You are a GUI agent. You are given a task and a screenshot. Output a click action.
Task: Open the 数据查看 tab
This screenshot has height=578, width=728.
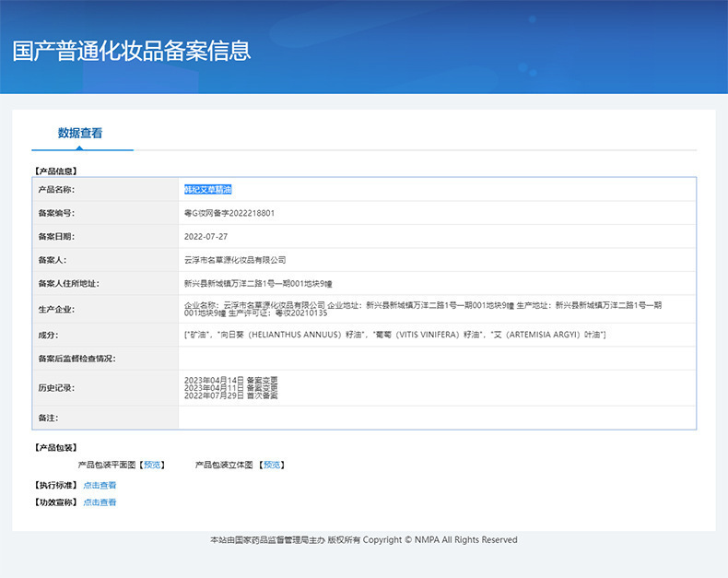80,134
